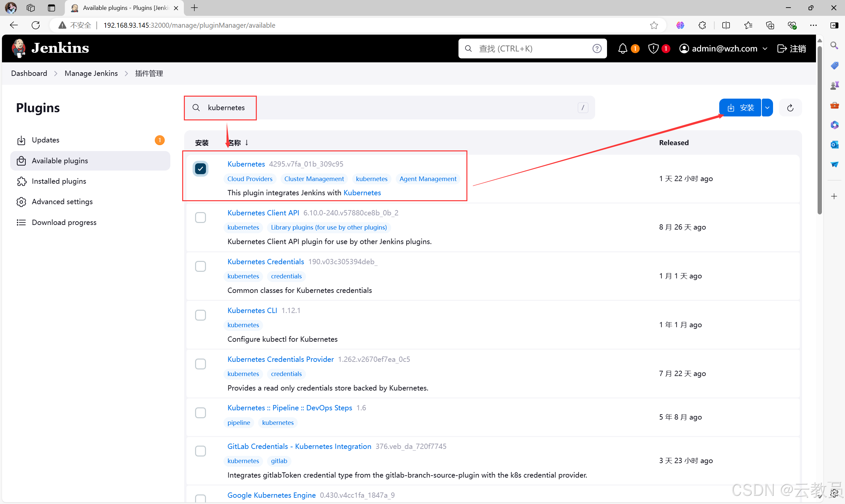Check GitLab Credentials Kubernetes Integration checkbox

coord(200,451)
